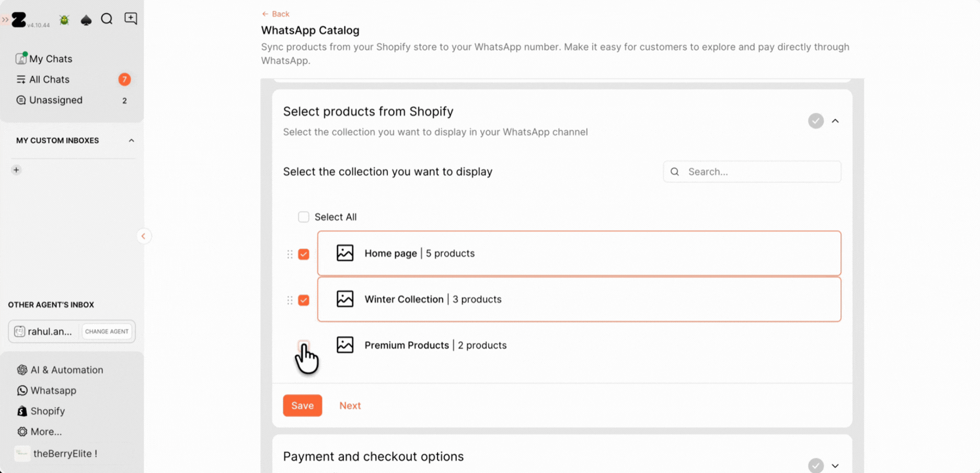Click the Change Agent button
Viewport: 980px width, 473px height.
tap(107, 331)
